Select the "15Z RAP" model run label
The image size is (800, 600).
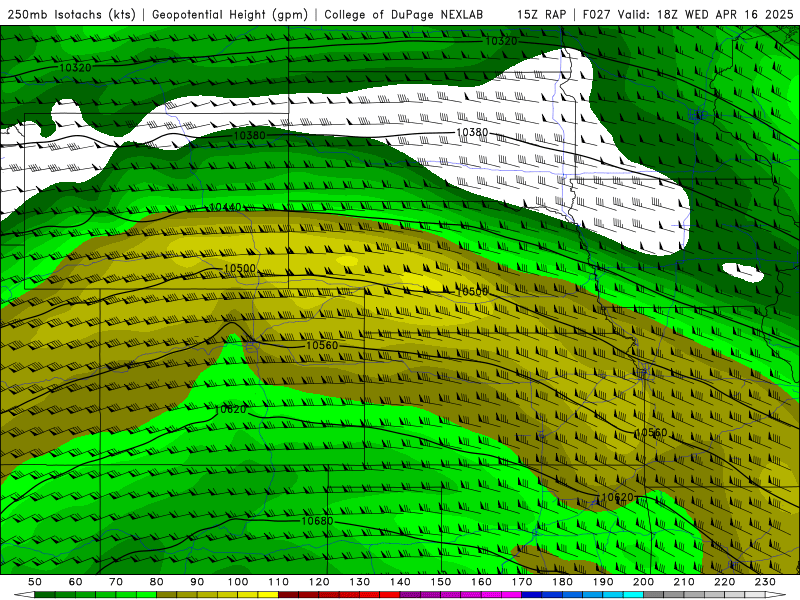pos(542,14)
